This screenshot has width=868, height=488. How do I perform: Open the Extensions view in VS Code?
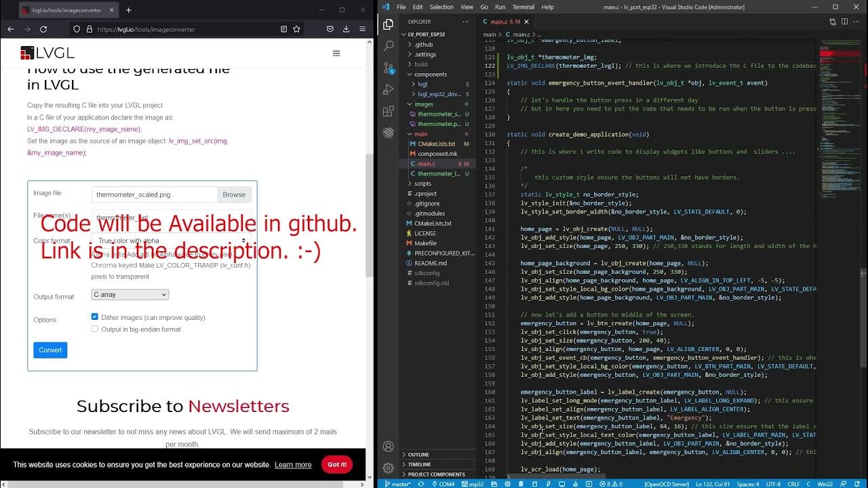coord(388,111)
